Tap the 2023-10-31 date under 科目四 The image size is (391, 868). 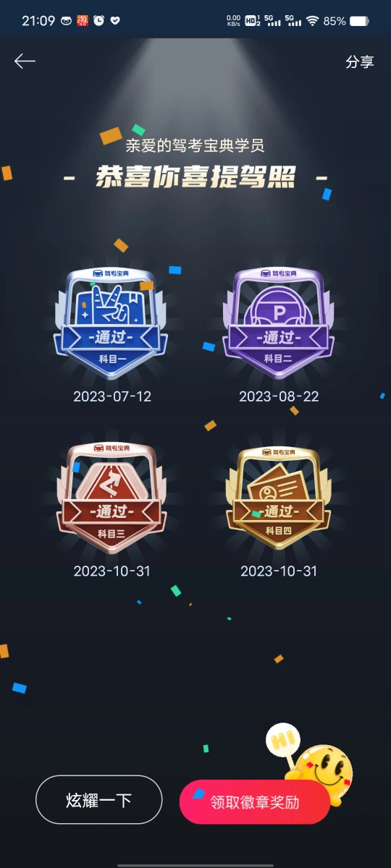(279, 571)
